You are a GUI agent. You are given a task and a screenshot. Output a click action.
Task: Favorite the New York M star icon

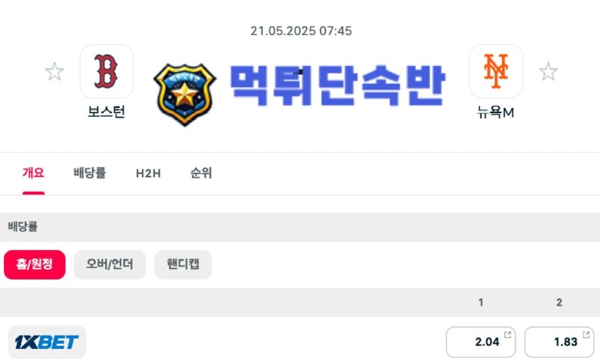pos(548,71)
